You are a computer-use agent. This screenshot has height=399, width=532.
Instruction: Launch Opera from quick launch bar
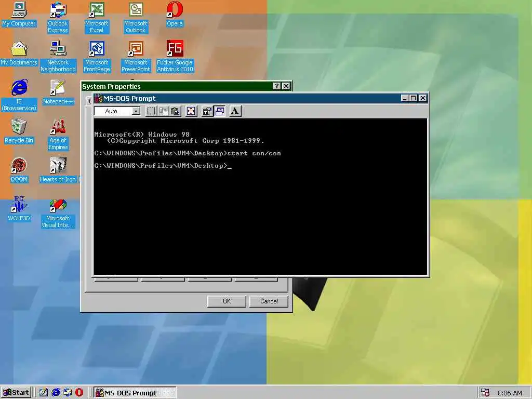click(x=79, y=393)
